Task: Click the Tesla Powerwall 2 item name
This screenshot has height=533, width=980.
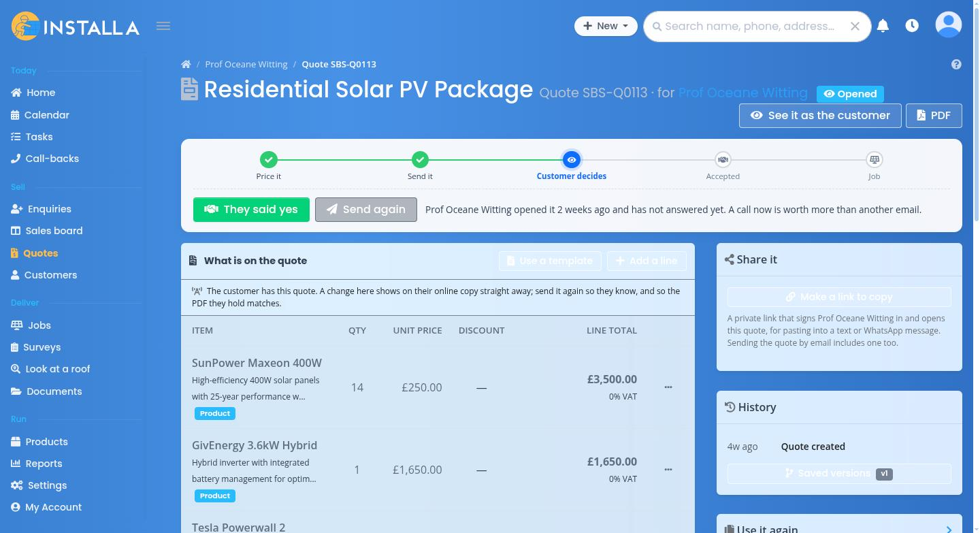Action: [x=238, y=527]
